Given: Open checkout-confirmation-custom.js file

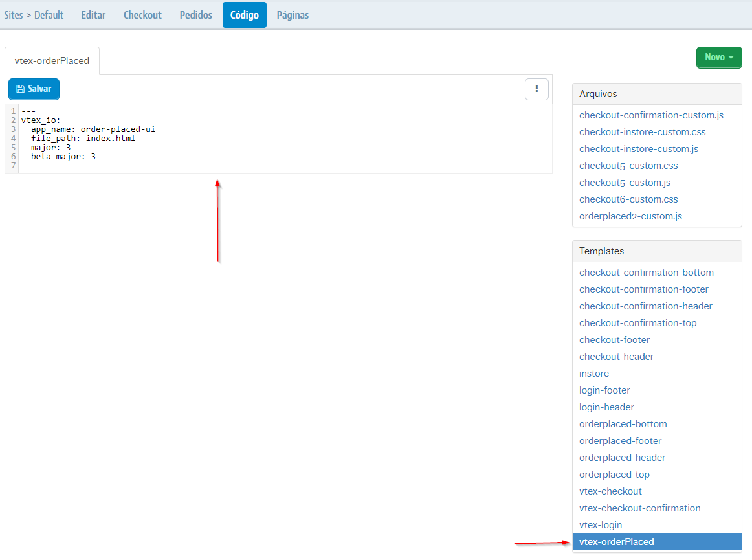Looking at the screenshot, I should tap(651, 115).
